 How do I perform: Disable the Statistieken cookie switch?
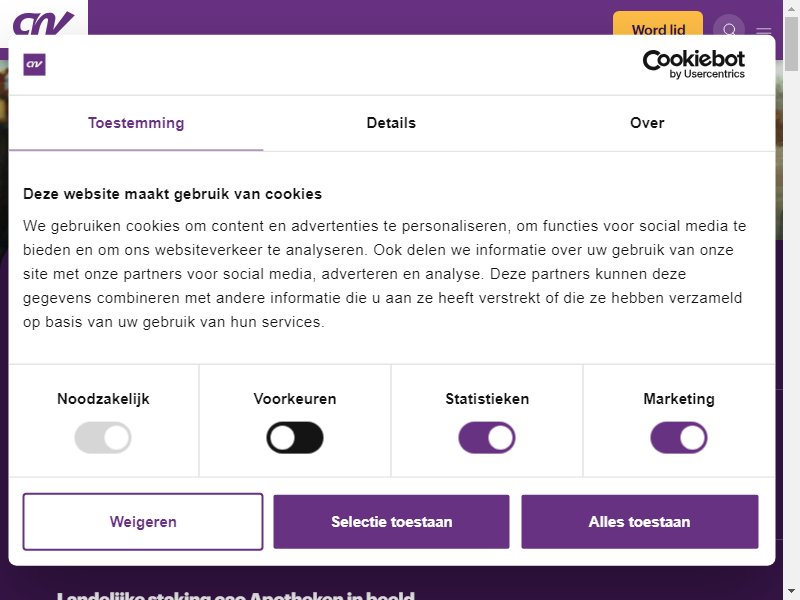(x=487, y=437)
